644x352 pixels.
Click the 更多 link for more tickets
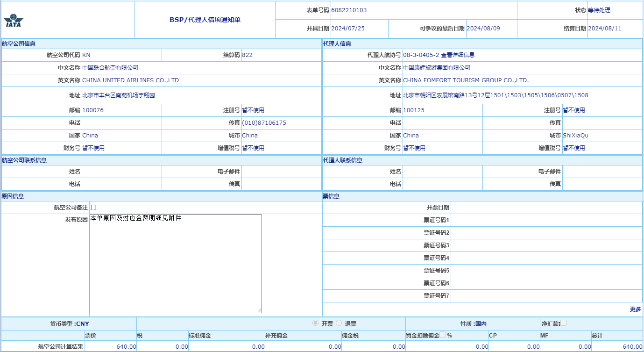coord(635,309)
